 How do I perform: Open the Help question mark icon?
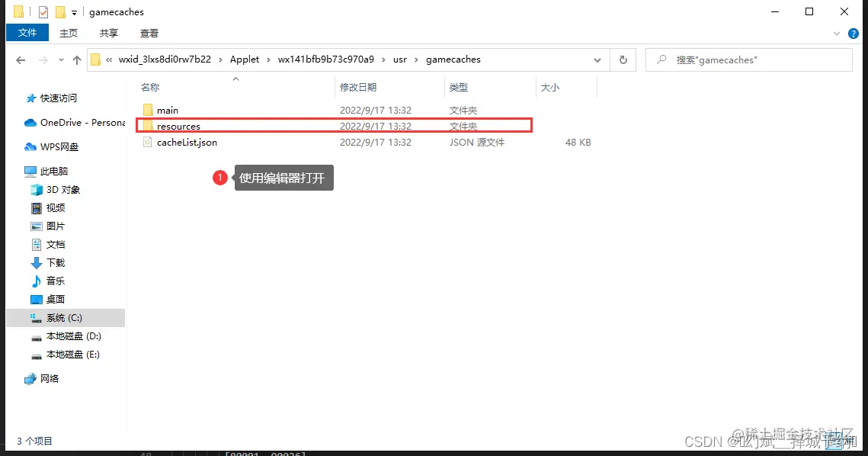coord(854,34)
